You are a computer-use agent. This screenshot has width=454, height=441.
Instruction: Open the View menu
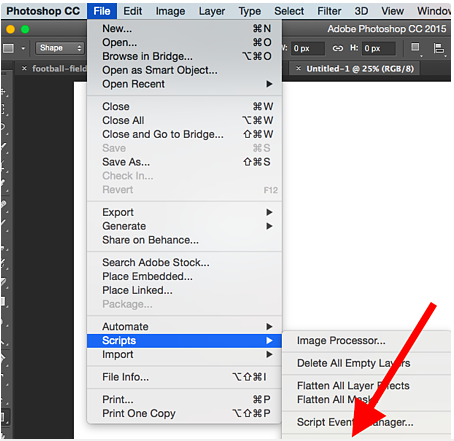pos(392,11)
